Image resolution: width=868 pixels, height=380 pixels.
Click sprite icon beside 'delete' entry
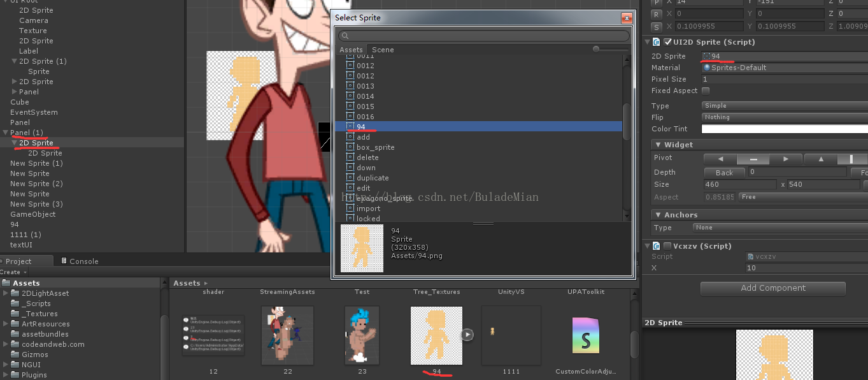[x=350, y=157]
